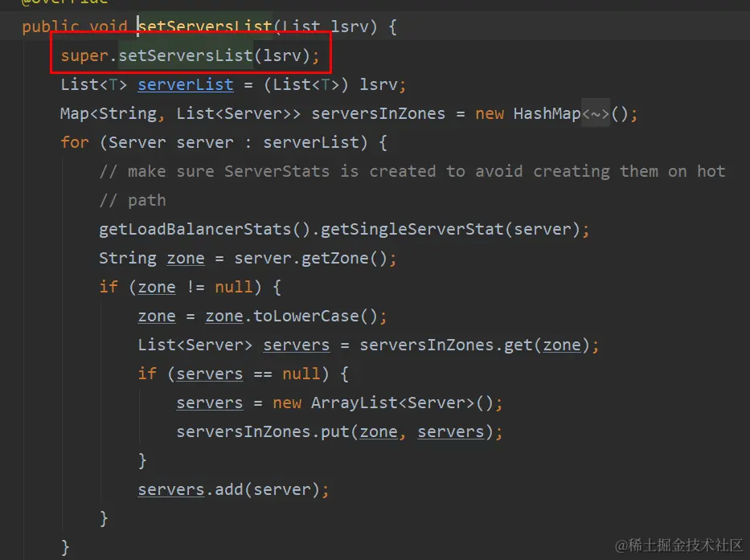
Task: Click super.setServersList(lsrv) call
Action: click(190, 55)
